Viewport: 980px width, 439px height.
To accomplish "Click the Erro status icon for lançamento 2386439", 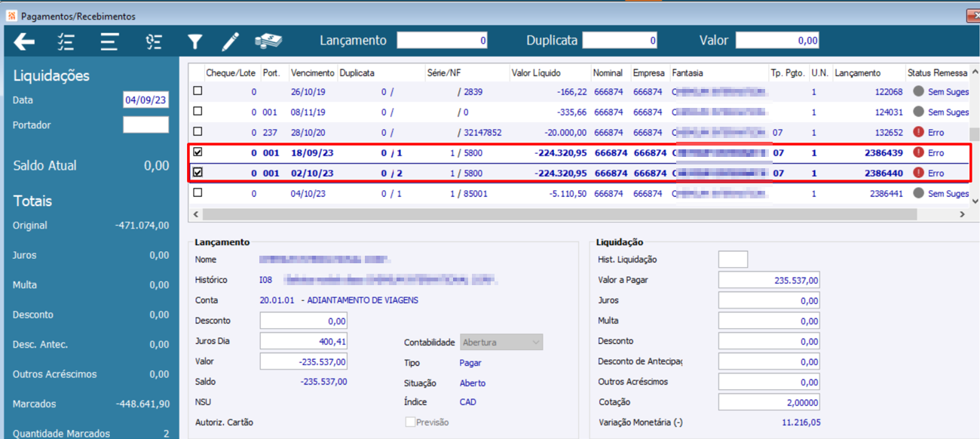I will tap(918, 152).
